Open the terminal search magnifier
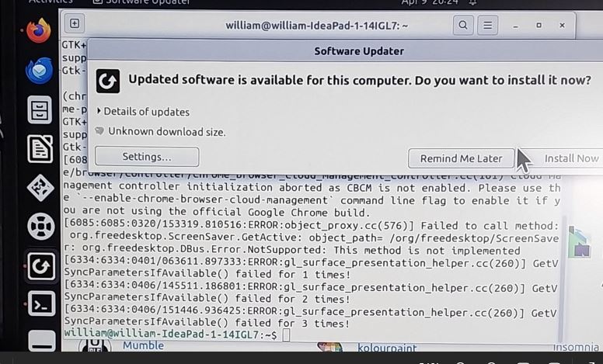This screenshot has height=364, width=603. coord(463,26)
